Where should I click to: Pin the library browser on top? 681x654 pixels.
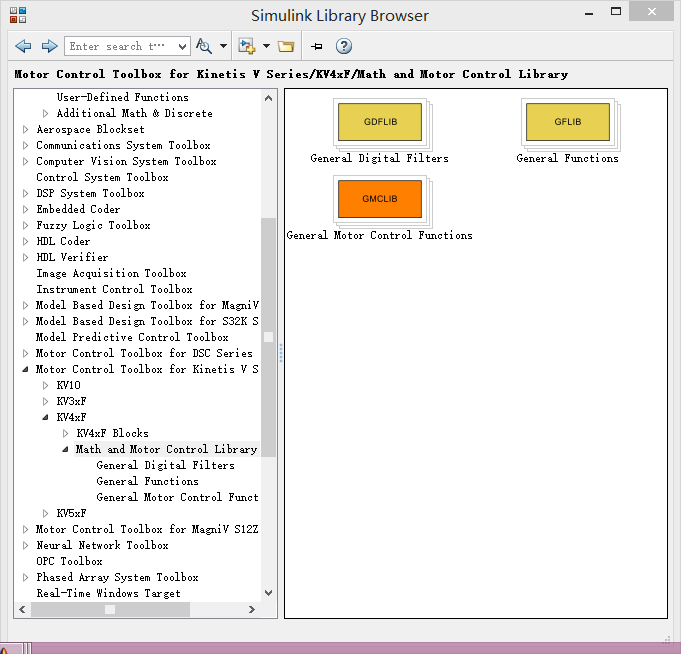[x=317, y=46]
